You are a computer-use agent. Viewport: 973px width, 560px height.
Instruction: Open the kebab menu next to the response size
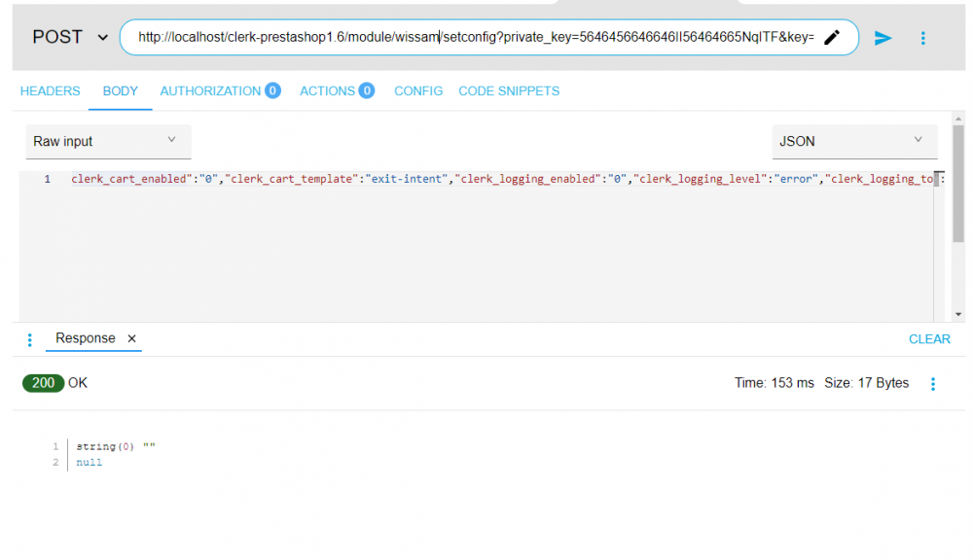tap(932, 383)
